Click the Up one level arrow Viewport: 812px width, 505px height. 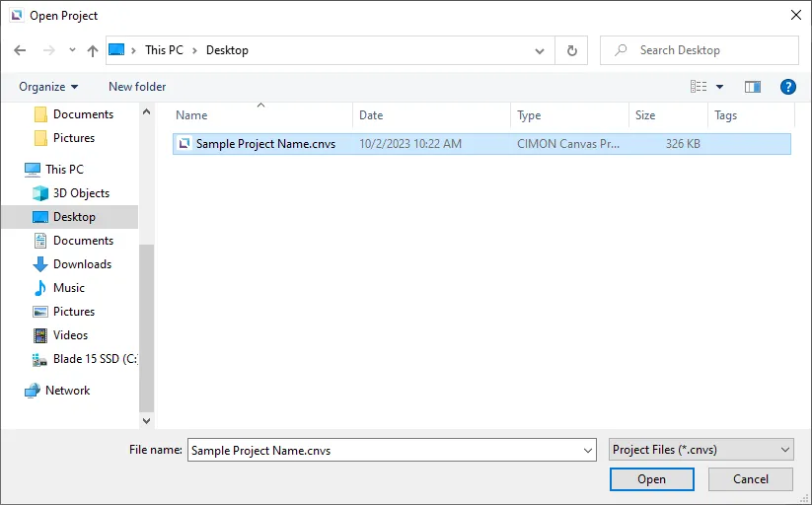[x=93, y=50]
